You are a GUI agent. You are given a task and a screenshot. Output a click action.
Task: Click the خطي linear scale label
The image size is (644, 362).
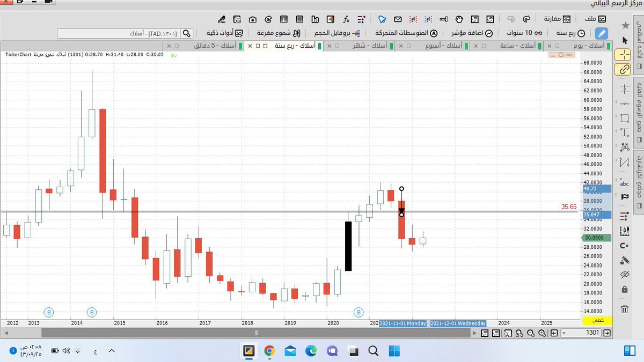coord(597,320)
